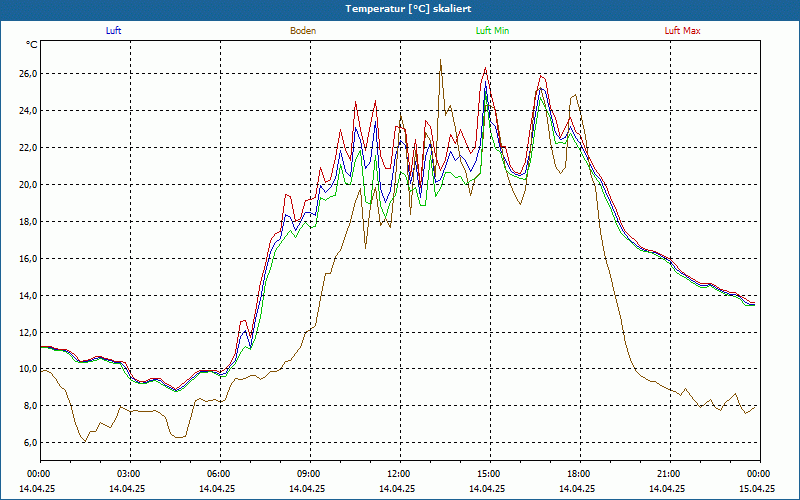This screenshot has width=800, height=500.
Task: Click the 22,0 y-axis value
Action: click(28, 148)
